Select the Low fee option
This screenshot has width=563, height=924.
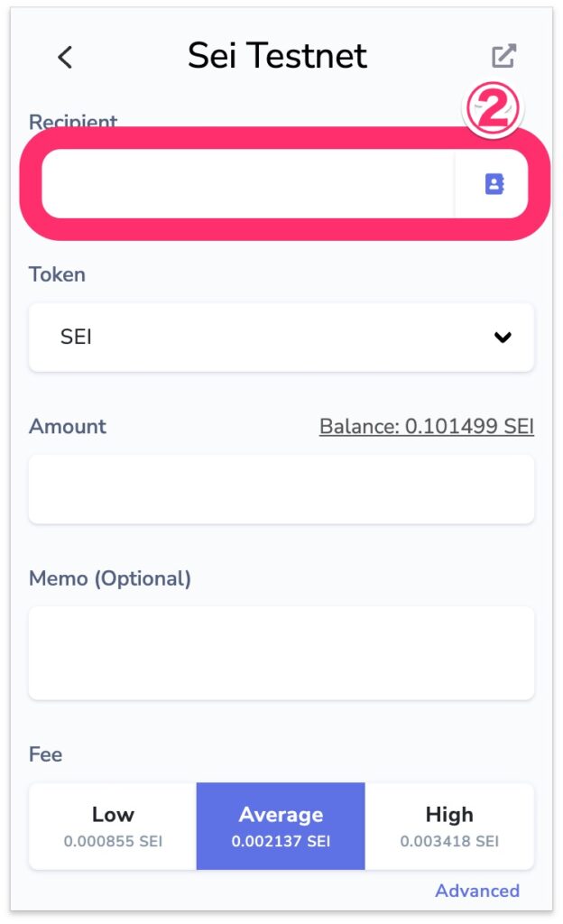(x=113, y=827)
